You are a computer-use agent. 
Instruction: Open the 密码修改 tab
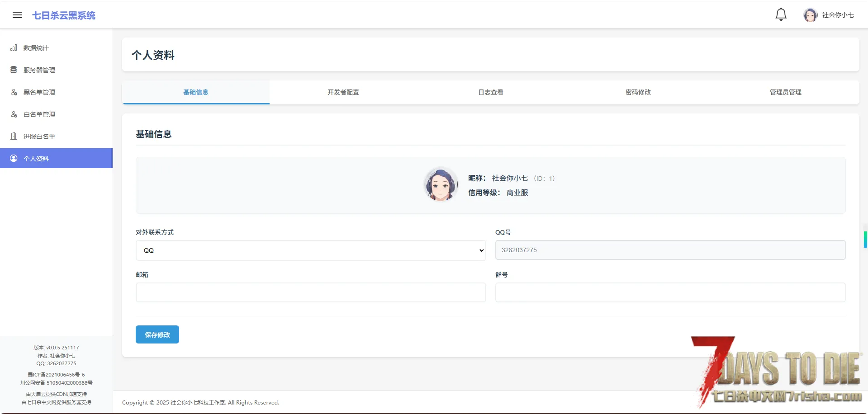click(638, 92)
